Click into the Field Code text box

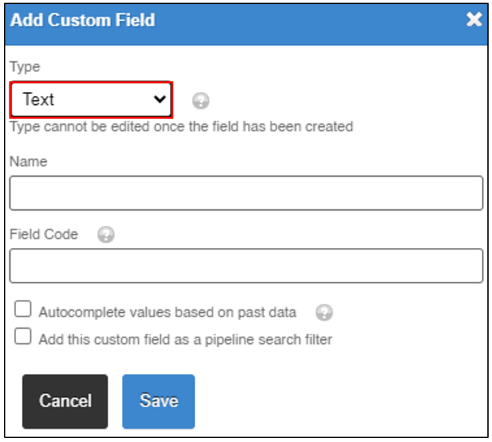tap(246, 266)
